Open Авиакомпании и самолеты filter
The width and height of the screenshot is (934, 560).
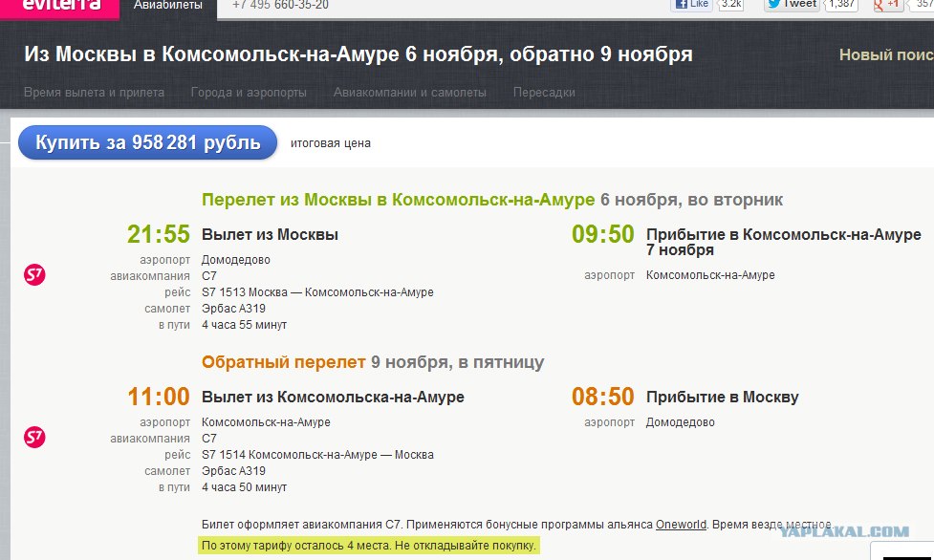click(410, 93)
